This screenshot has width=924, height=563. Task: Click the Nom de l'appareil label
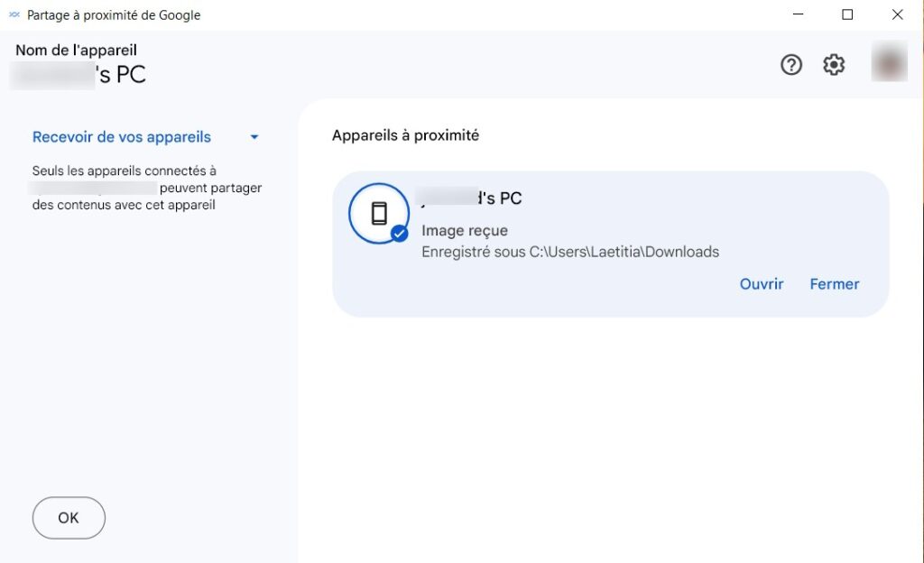76,50
